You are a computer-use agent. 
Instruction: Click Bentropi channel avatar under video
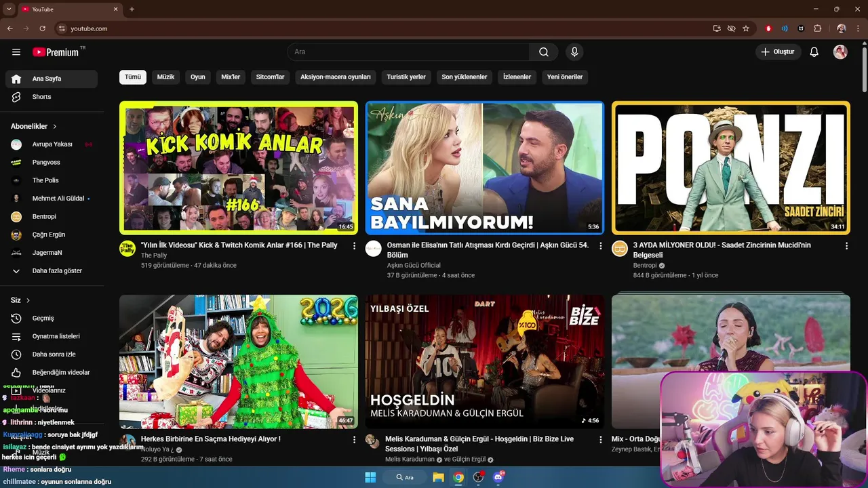pos(620,248)
